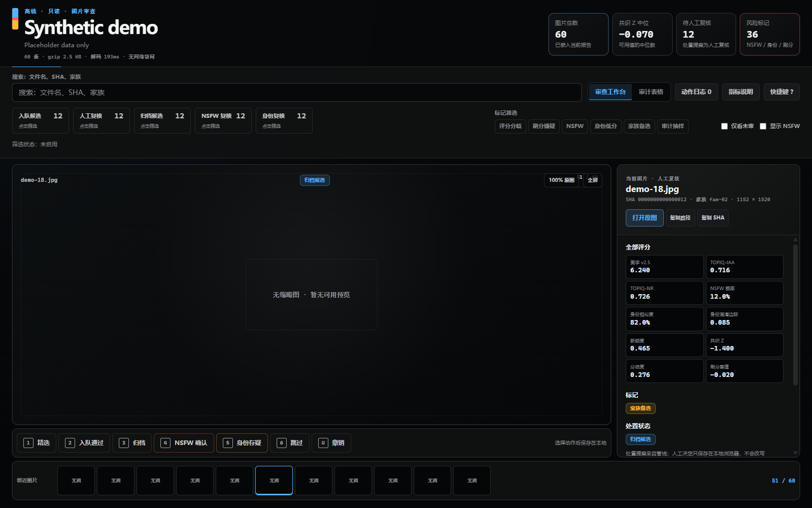This screenshot has width=812, height=508.
Task: Toggle the 刷分嫌疑 flag filter
Action: 544,126
